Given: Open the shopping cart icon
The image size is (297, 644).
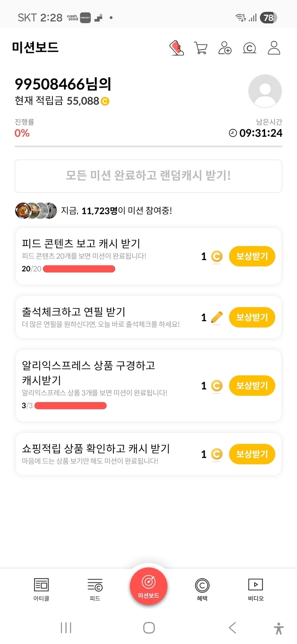Looking at the screenshot, I should 201,48.
